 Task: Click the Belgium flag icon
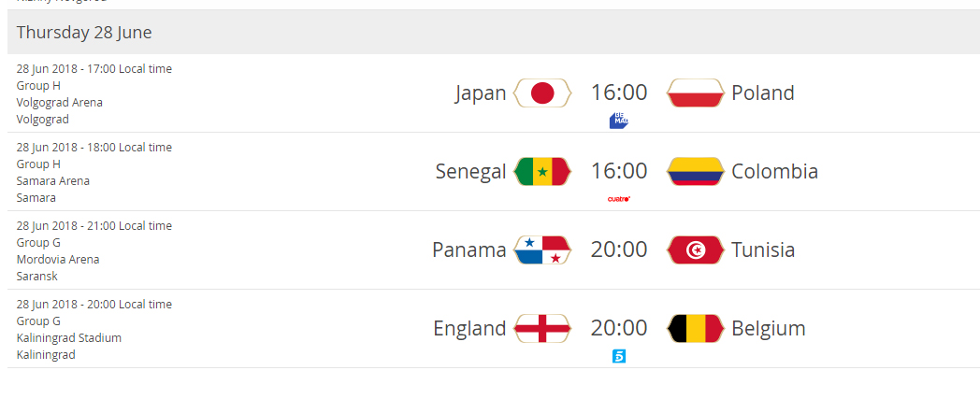coord(695,328)
